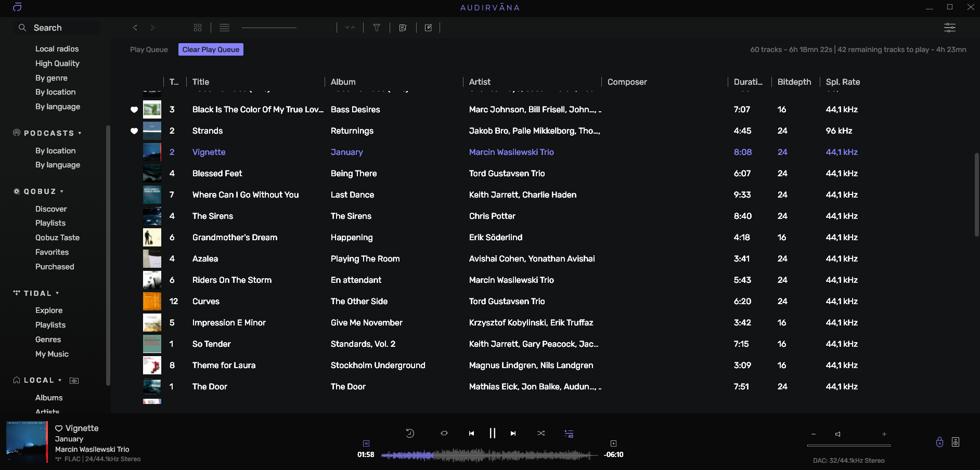Click the replay history icon in player

410,433
